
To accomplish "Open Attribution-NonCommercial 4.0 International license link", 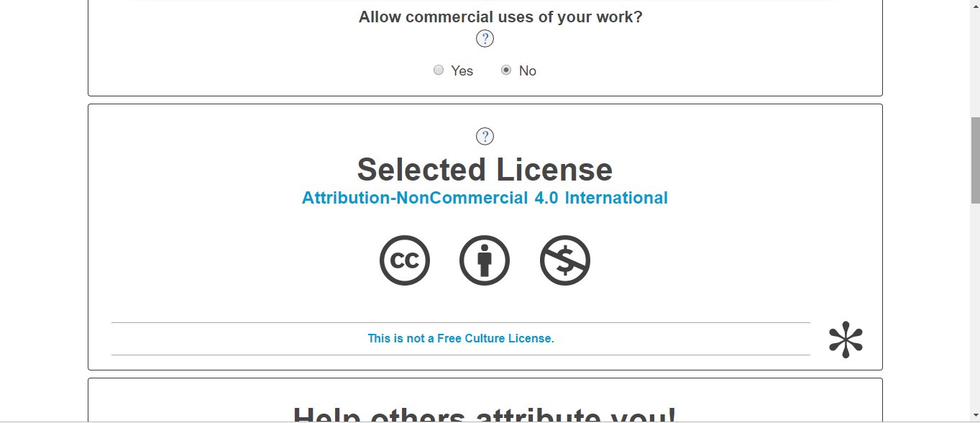I will [485, 198].
